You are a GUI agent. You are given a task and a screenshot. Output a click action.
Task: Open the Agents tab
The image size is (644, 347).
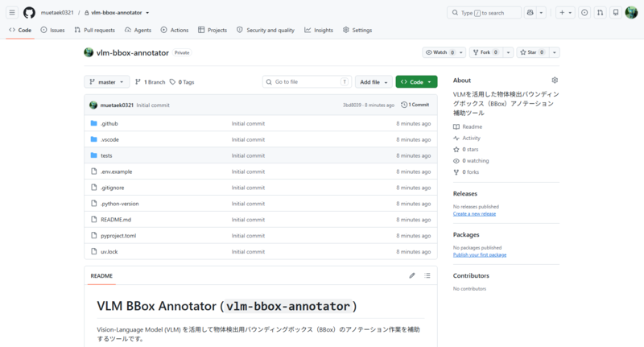point(138,30)
